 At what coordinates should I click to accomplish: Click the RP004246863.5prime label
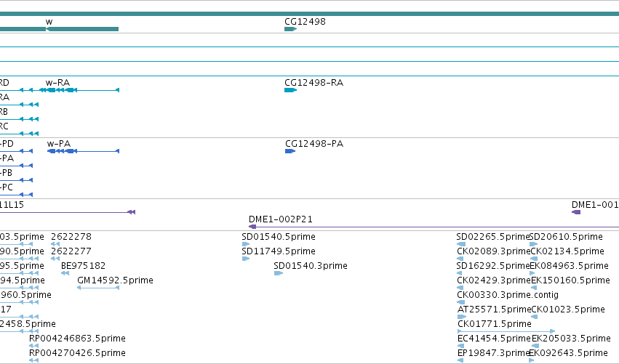[x=77, y=339]
